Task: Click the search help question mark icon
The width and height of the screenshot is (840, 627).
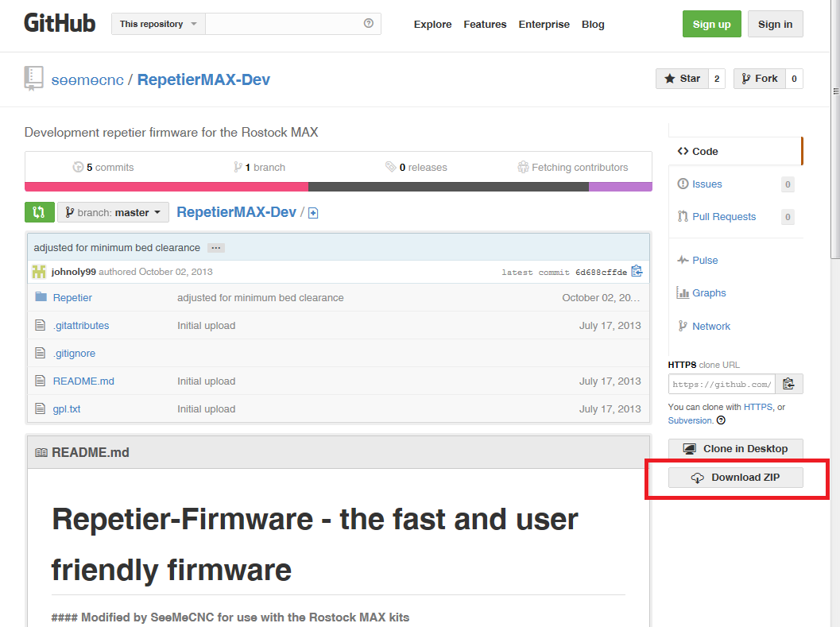Action: tap(369, 24)
